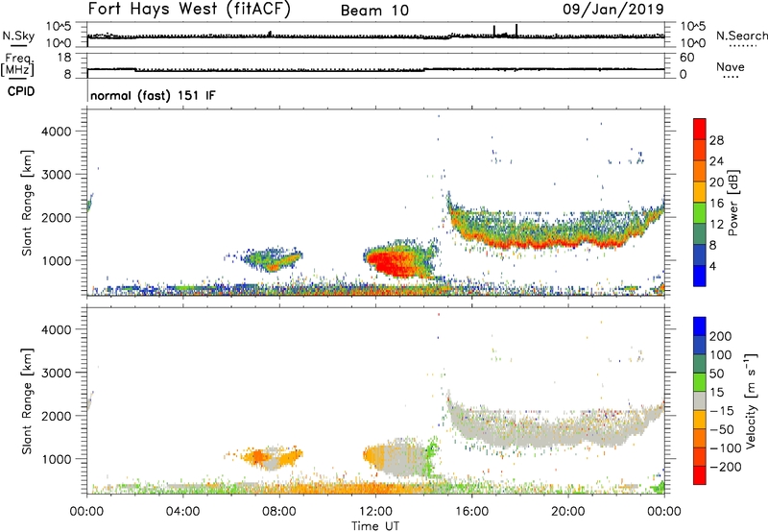Click the date '09/Jan/2019'
Screen dimensions: 768x532
click(x=613, y=9)
